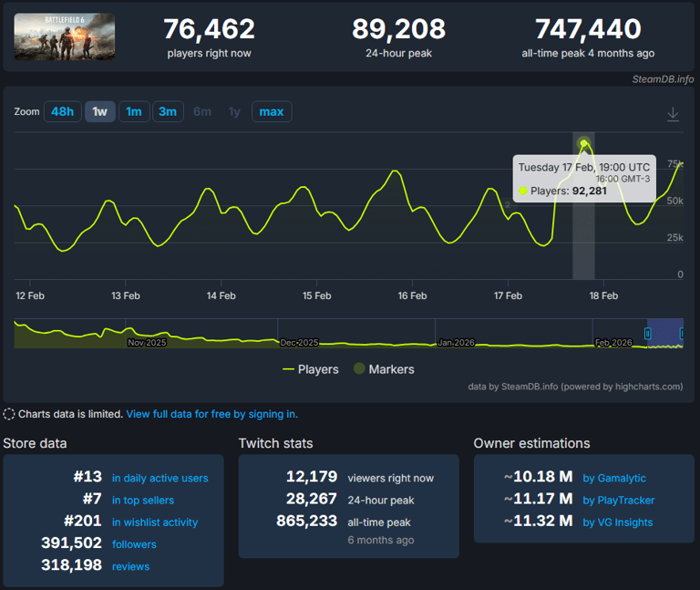This screenshot has height=590, width=700.
Task: Click the '#13' rank value
Action: click(x=87, y=477)
